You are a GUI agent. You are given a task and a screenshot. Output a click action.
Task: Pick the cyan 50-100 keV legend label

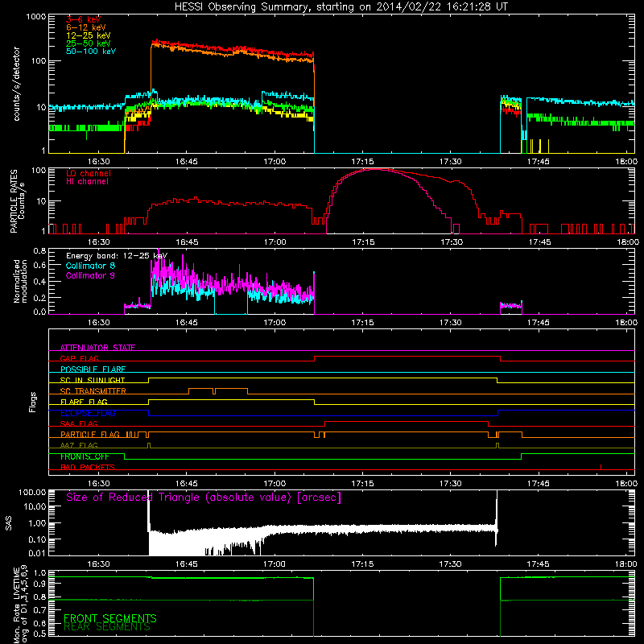(x=91, y=52)
